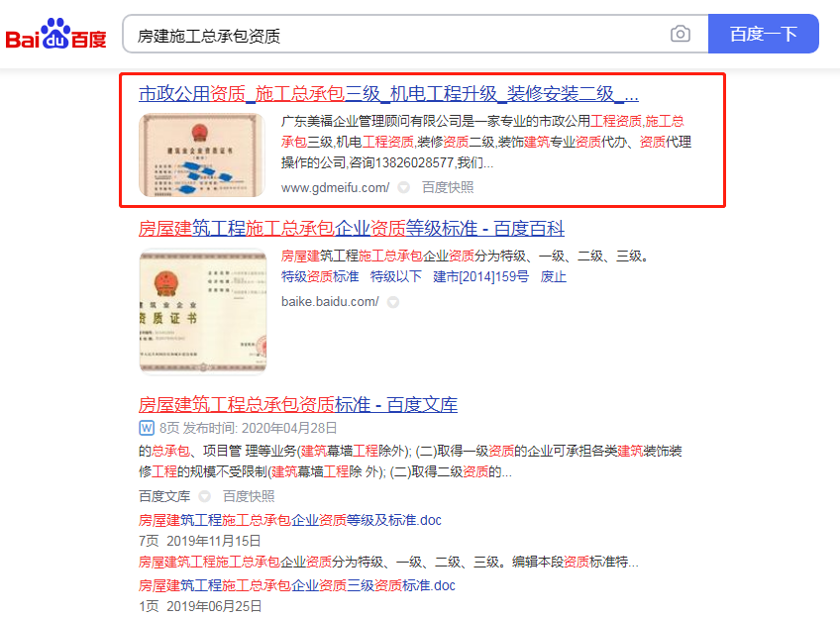Open the 市政公用资质_施工总承包三级 result title
Screen dimensions: 840x618
[388, 94]
